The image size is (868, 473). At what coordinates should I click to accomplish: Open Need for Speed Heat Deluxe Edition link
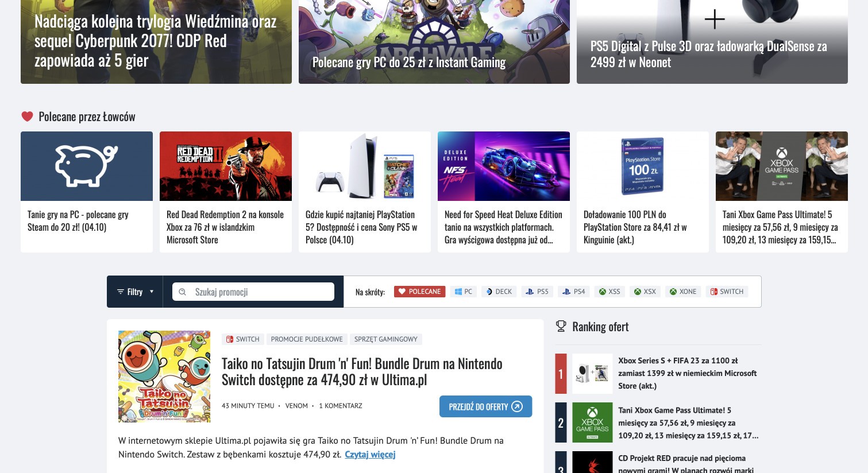503,227
